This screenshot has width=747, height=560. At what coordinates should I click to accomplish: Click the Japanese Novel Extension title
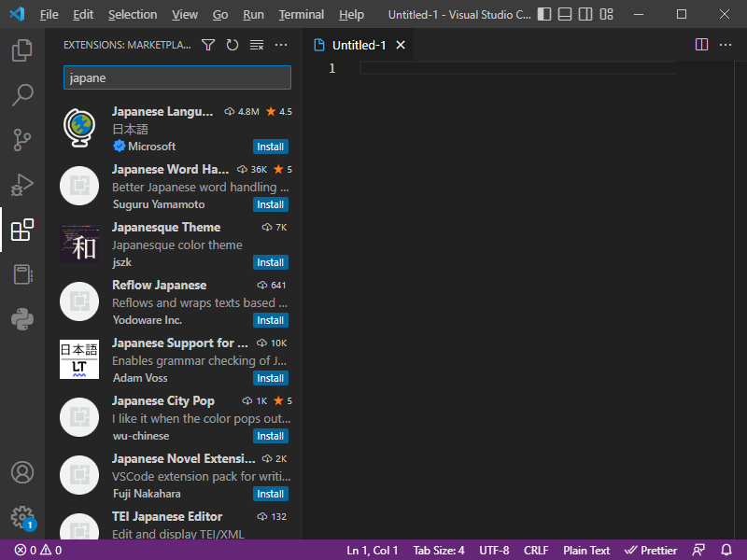point(183,458)
